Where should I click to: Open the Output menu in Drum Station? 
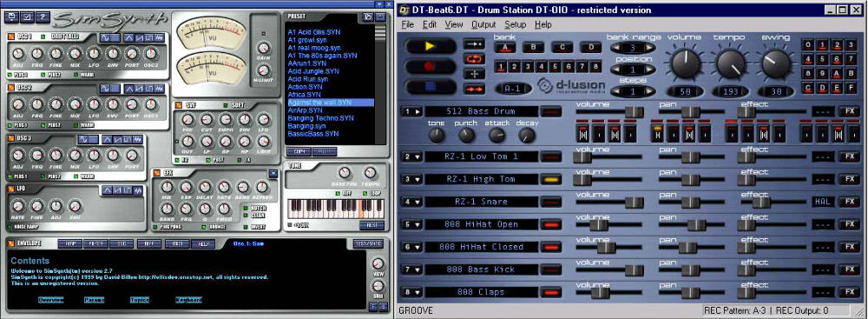pos(483,24)
